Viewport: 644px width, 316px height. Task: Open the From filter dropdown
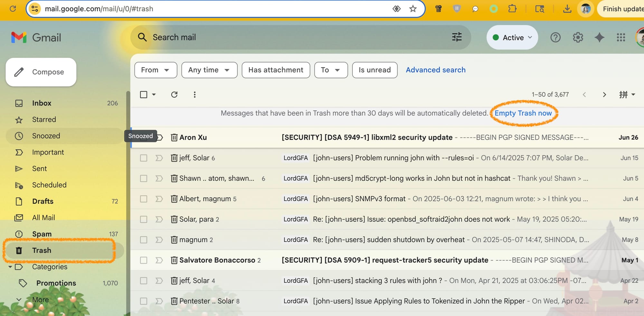(x=156, y=70)
